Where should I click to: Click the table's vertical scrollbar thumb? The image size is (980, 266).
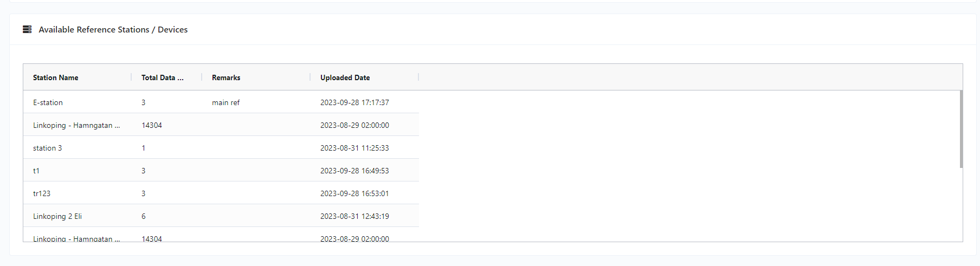[x=961, y=129]
